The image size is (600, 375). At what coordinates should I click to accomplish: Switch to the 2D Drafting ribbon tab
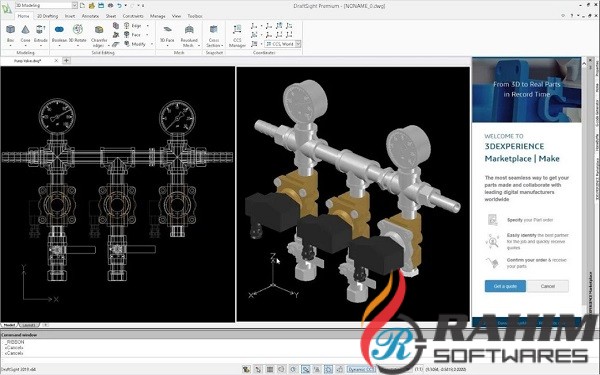(x=47, y=16)
